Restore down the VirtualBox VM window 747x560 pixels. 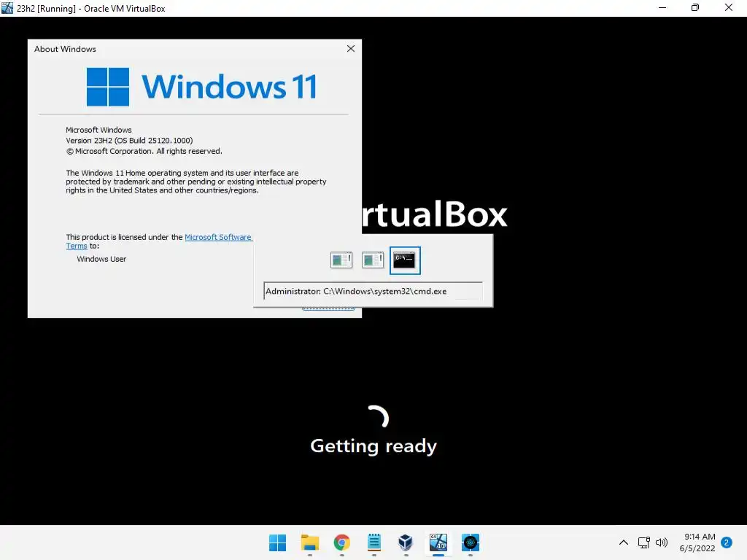click(695, 8)
